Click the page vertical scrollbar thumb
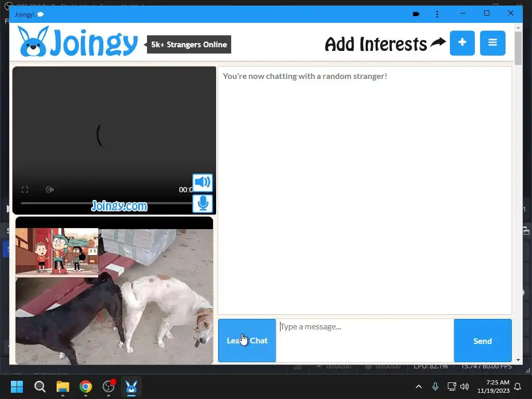The height and width of the screenshot is (399, 532). 518,48
